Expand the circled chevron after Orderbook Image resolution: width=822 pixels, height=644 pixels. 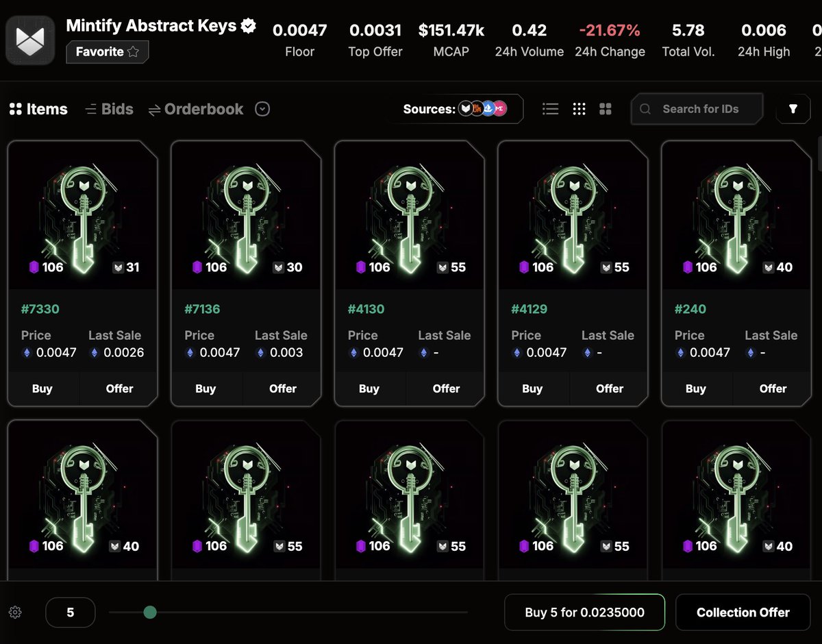[262, 109]
